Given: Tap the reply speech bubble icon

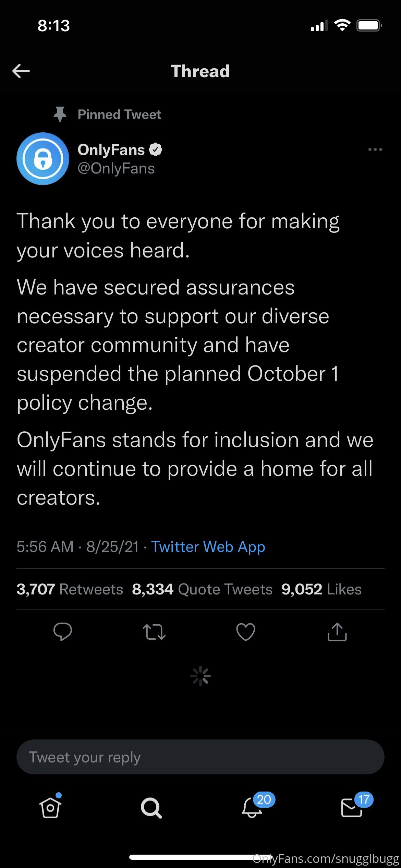Looking at the screenshot, I should 63,631.
